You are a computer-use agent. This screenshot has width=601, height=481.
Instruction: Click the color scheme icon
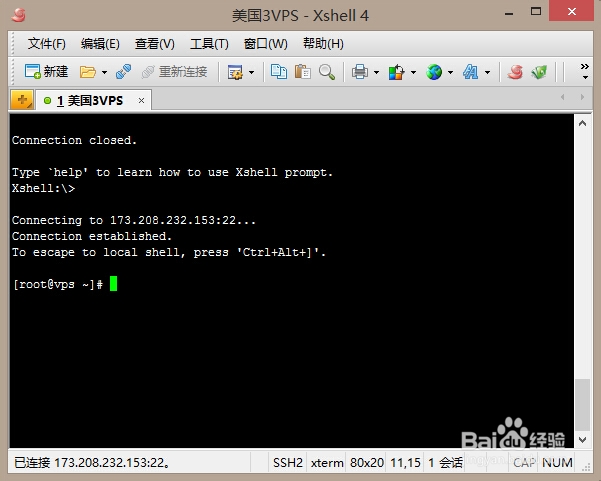pos(396,72)
